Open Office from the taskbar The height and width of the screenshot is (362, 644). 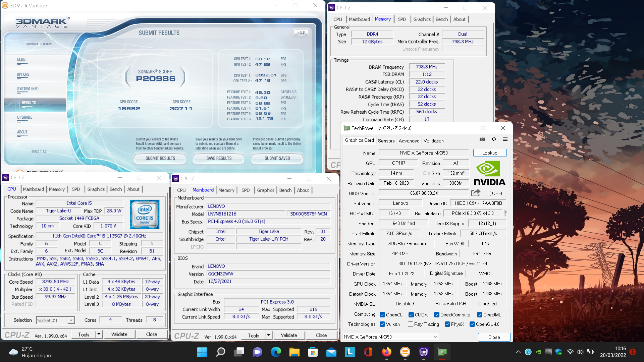pyautogui.click(x=368, y=352)
